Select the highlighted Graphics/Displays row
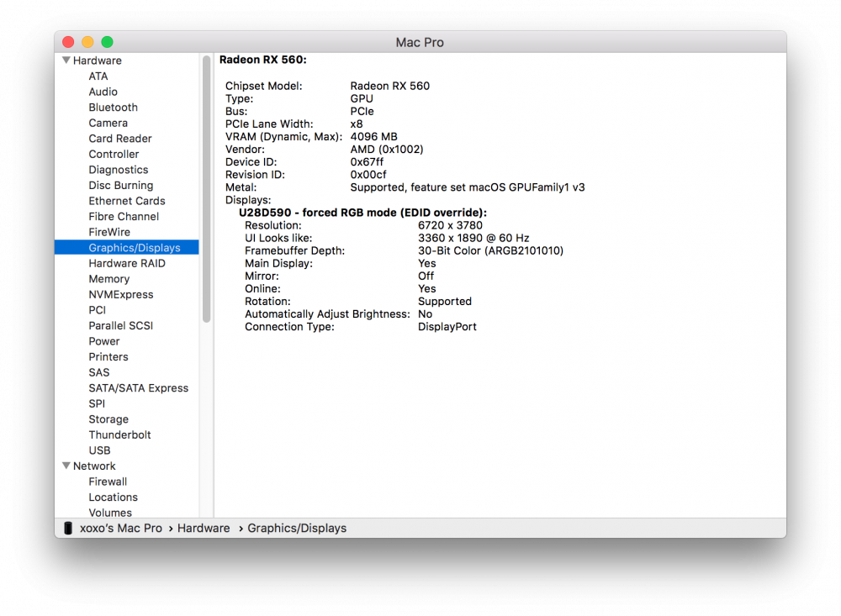This screenshot has width=841, height=616. point(127,247)
